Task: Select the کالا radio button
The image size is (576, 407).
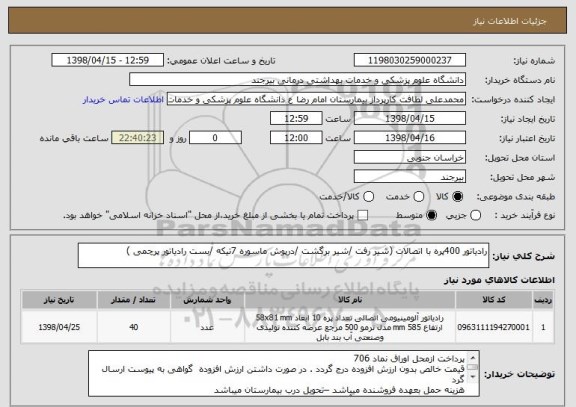Action: [457, 197]
